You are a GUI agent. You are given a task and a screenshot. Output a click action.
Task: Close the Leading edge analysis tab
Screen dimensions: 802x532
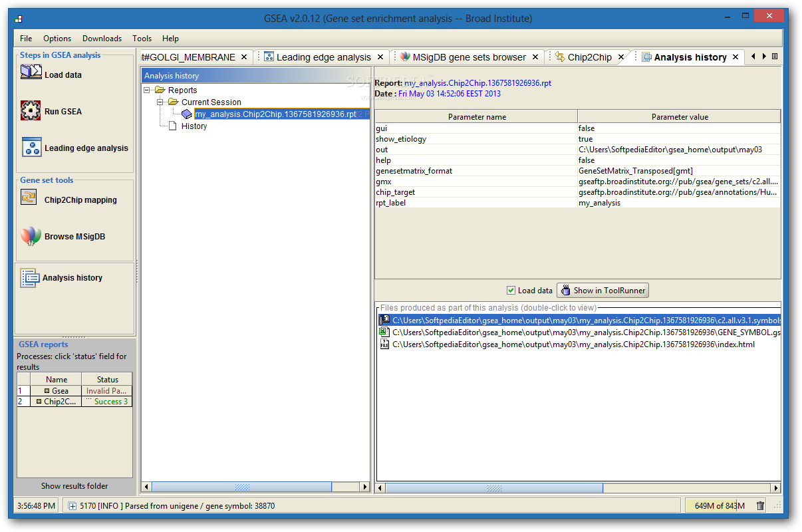pos(380,57)
